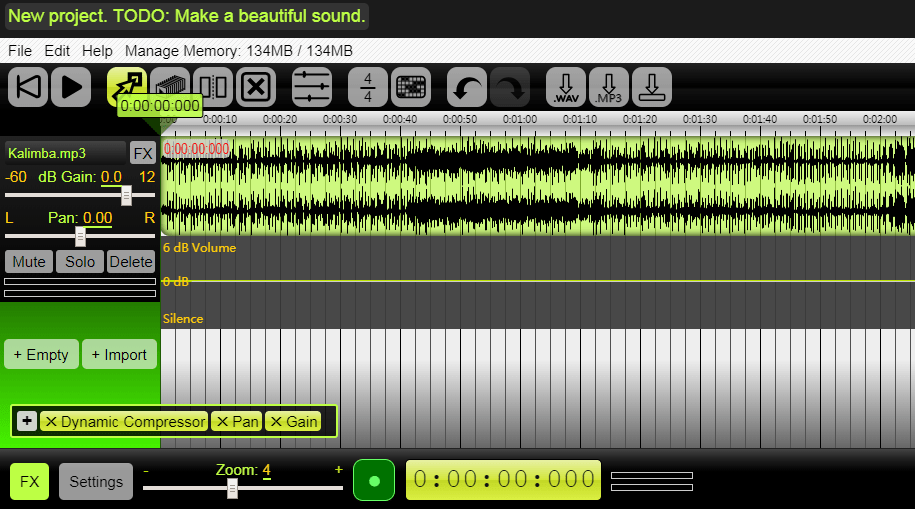Zoom out with the minus sign
This screenshot has width=915, height=509.
tap(146, 470)
